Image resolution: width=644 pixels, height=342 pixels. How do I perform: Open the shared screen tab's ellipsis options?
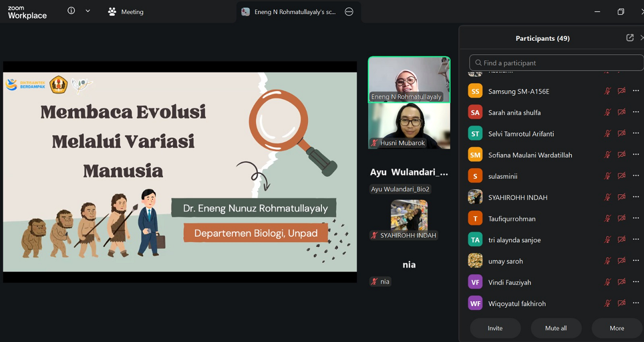point(349,12)
